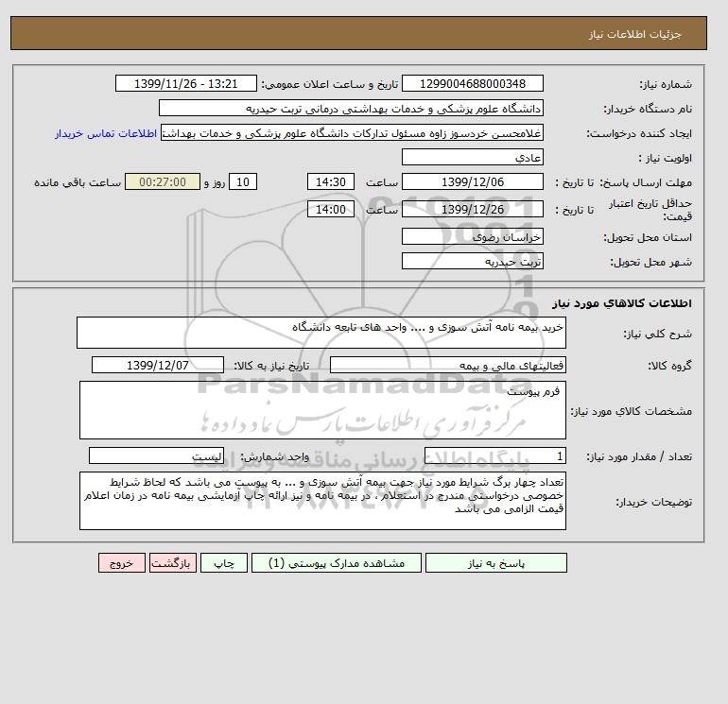The image size is (728, 704).
Task: Click the goods specifications box 'فرم پیوست'
Action: pyautogui.click(x=322, y=410)
